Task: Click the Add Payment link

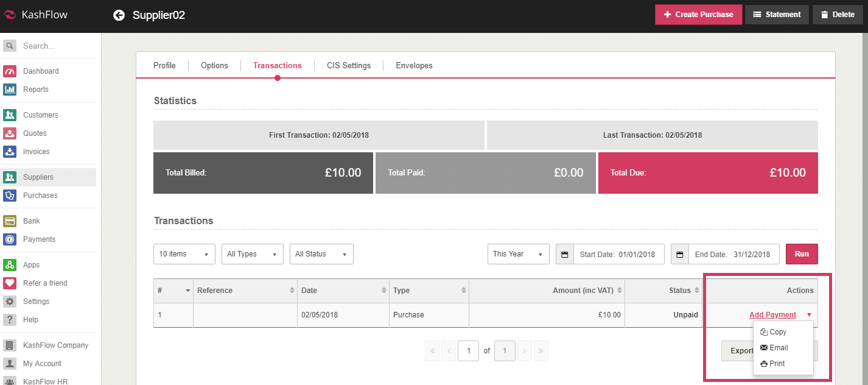Action: pos(772,315)
